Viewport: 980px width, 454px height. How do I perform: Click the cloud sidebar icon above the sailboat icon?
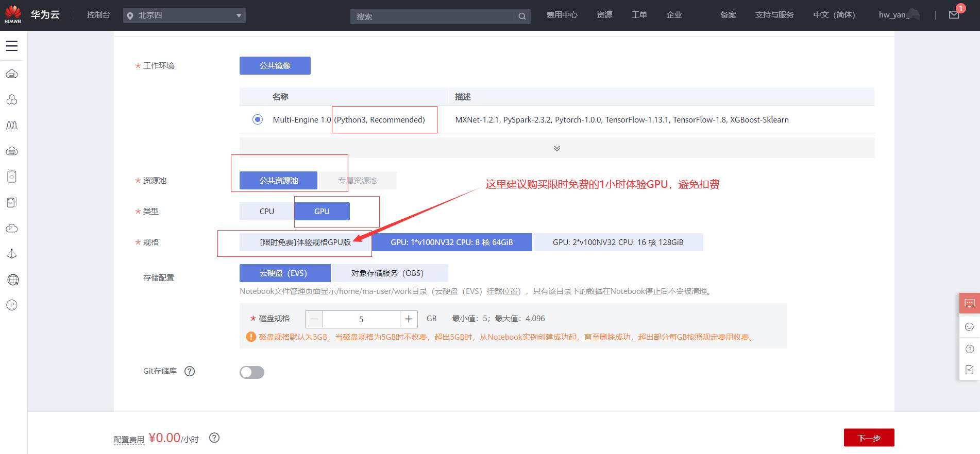click(x=12, y=228)
